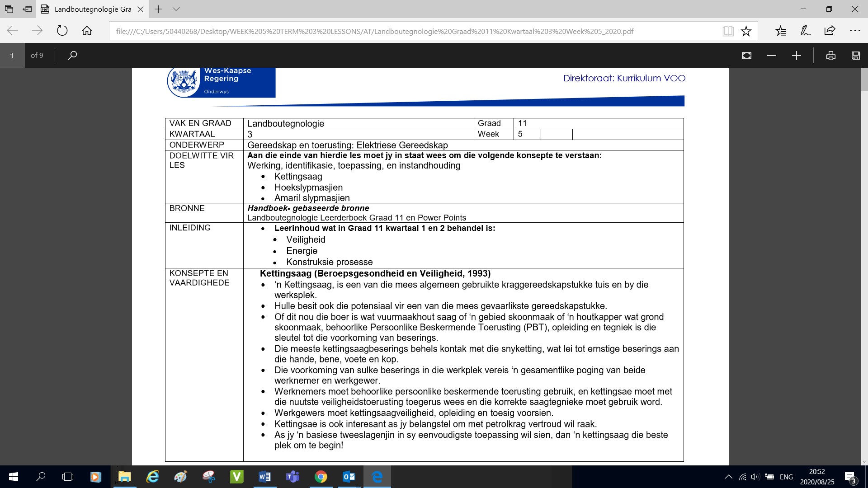Open clock showing 20:52
868x488 pixels.
(817, 477)
